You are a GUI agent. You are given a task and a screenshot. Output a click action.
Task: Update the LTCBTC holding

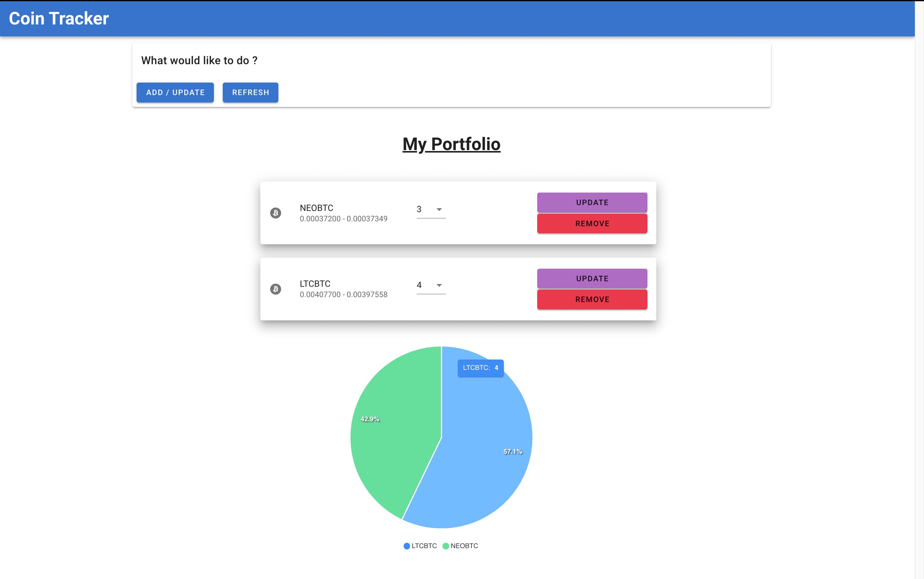592,279
